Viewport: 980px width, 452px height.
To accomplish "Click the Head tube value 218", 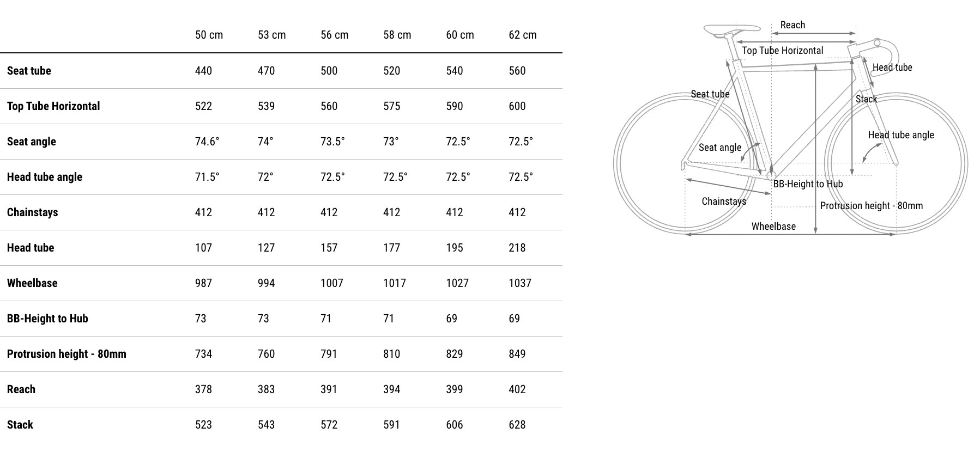I will pos(517,248).
